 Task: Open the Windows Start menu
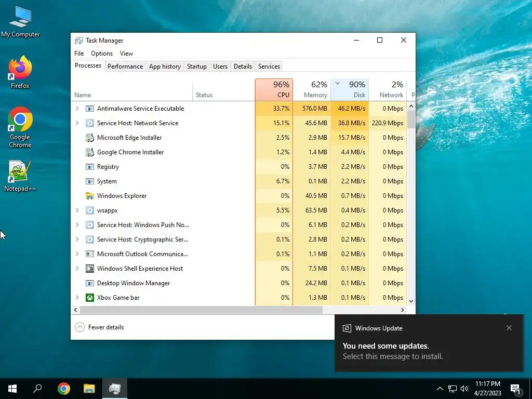12,389
